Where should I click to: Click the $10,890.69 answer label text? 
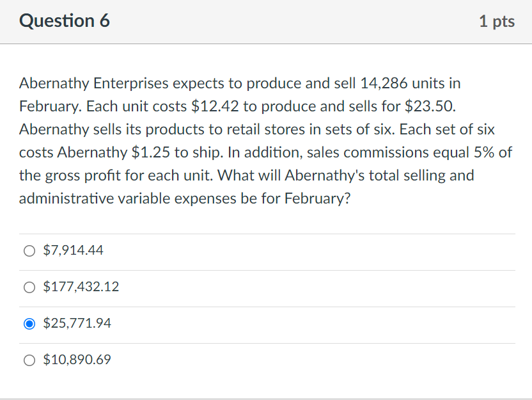tap(77, 360)
